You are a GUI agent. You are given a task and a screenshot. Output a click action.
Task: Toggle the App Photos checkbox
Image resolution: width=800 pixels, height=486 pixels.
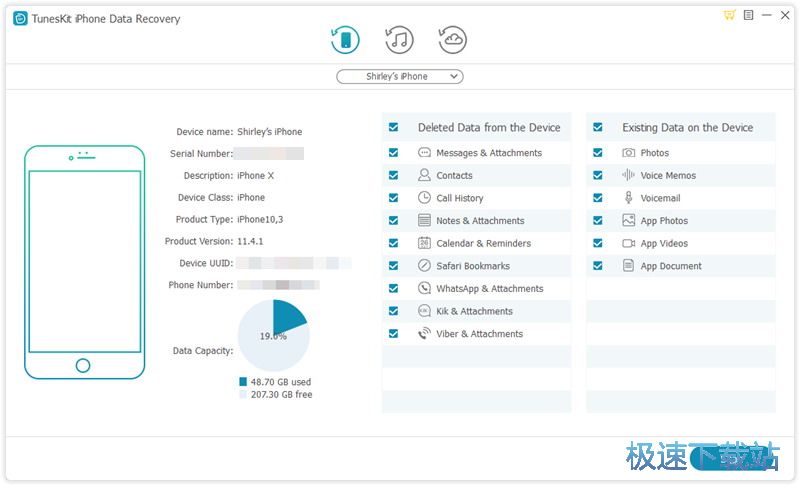point(598,220)
